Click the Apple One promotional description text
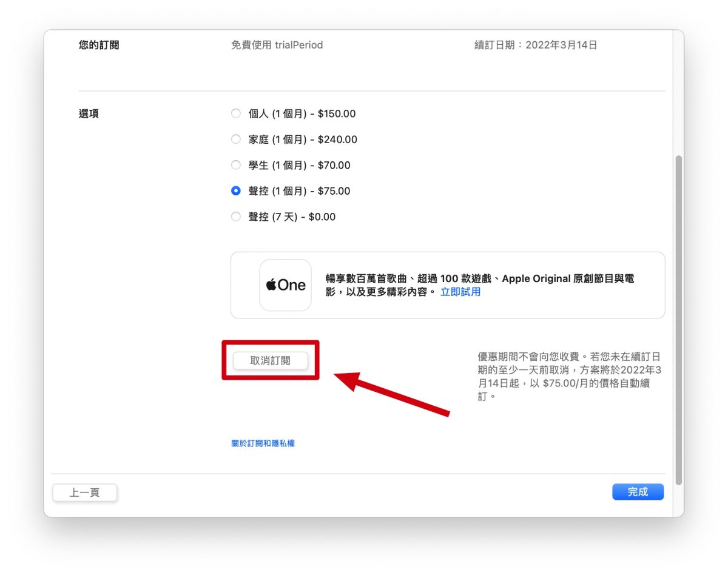728x575 pixels. click(480, 285)
